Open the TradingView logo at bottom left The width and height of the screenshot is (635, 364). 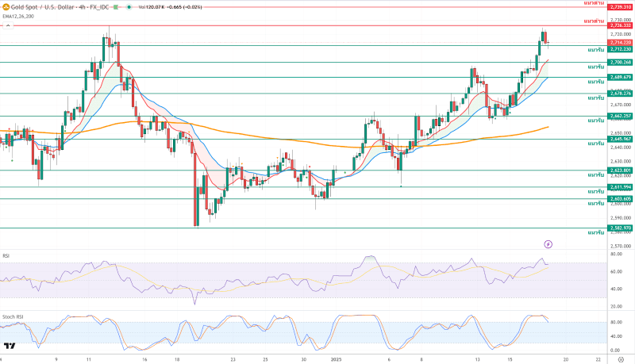[x=10, y=347]
